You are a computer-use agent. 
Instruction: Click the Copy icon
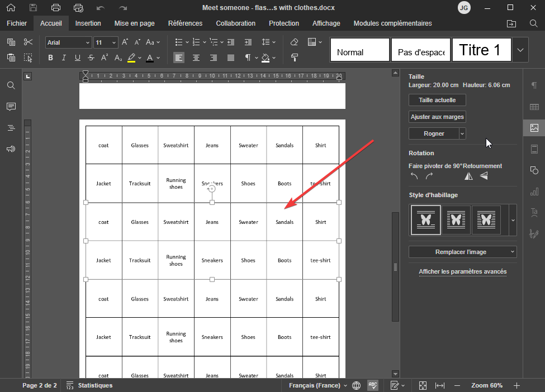click(11, 42)
